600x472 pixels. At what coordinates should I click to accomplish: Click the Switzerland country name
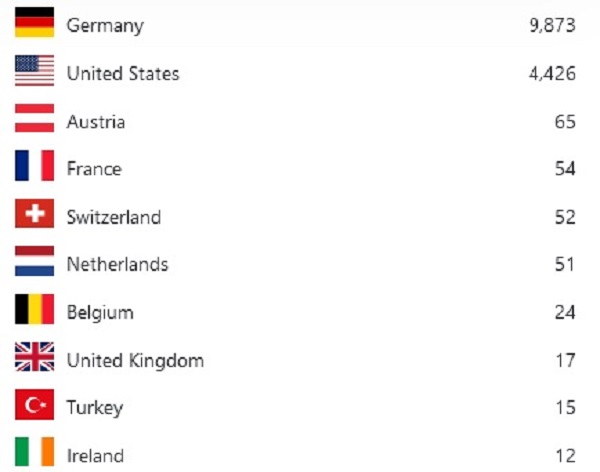(x=114, y=217)
